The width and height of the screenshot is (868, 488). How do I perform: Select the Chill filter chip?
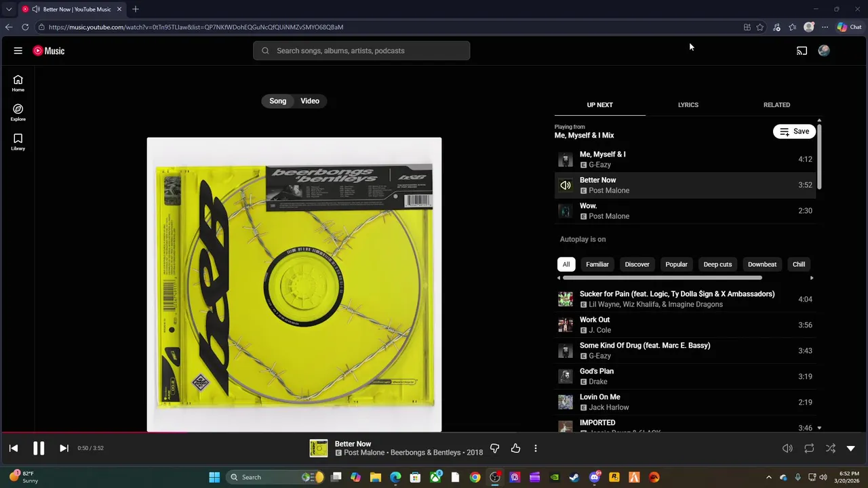click(x=799, y=264)
